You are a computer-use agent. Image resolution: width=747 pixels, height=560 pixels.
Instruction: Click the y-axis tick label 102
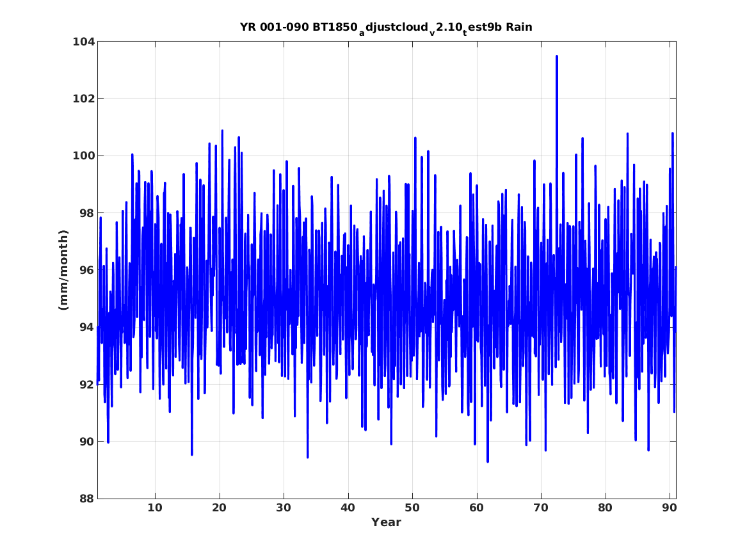83,99
